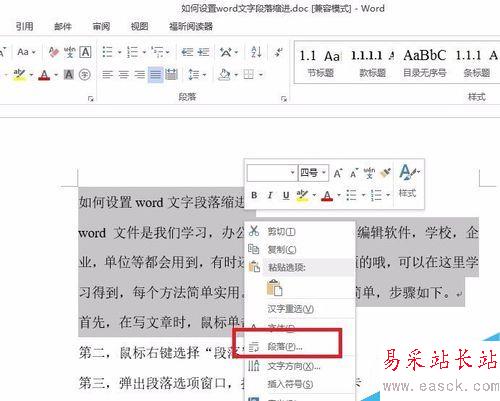Viewport: 500px width, 401px height.
Task: Open the 邮件 ribbon tab
Action: (63, 26)
